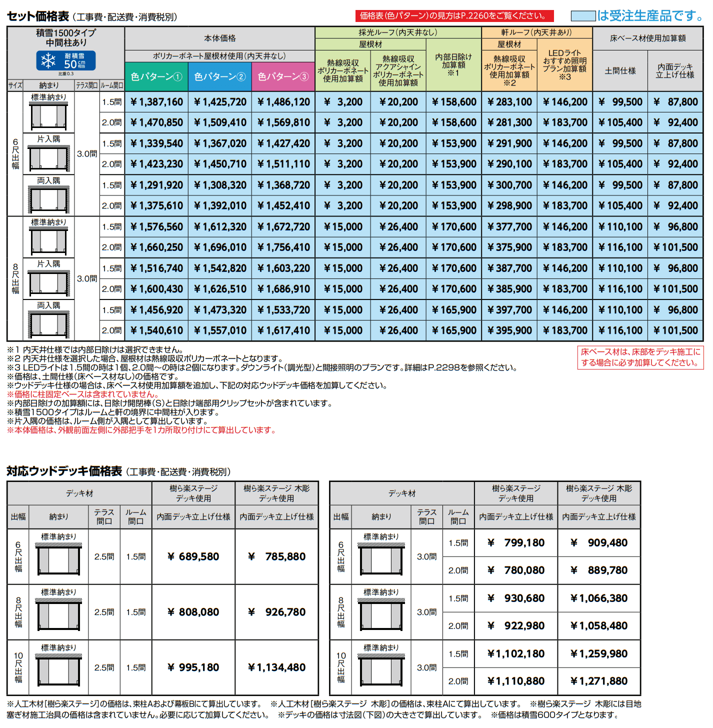Click the 本体価格 column header
Viewport: 713px width, 728px height.
[220, 38]
